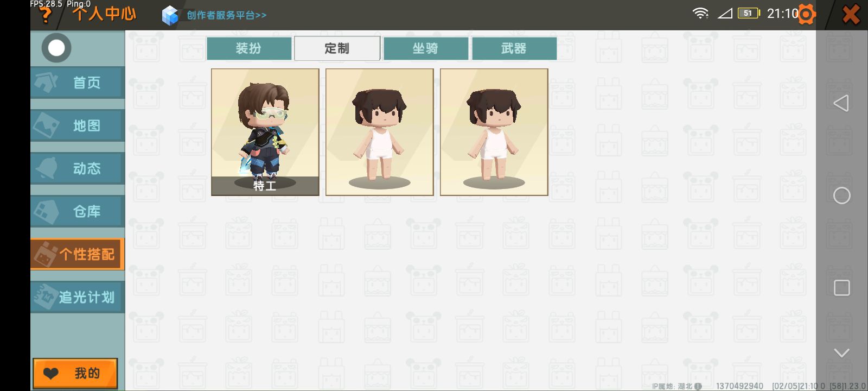Tap the IP location info icon

click(x=698, y=386)
